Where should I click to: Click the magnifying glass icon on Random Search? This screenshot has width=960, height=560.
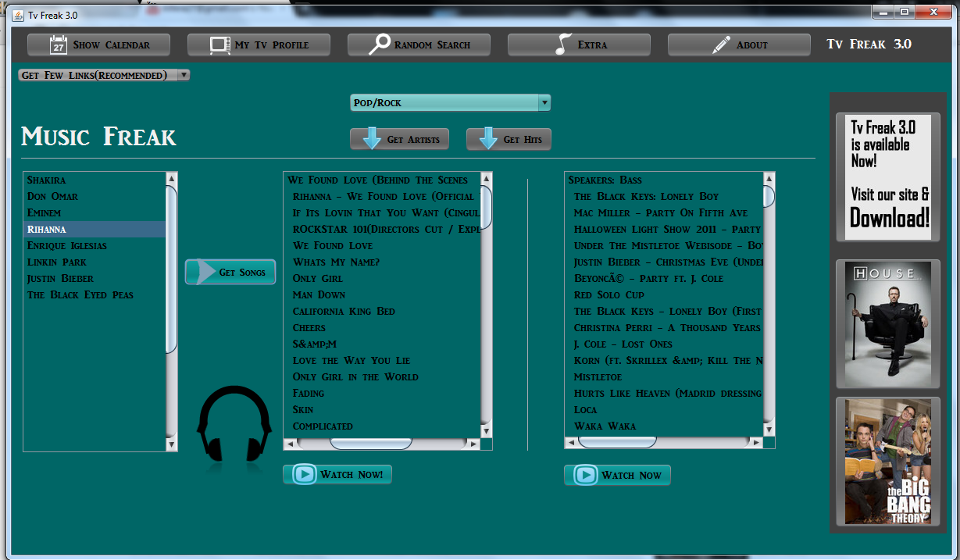(x=380, y=45)
